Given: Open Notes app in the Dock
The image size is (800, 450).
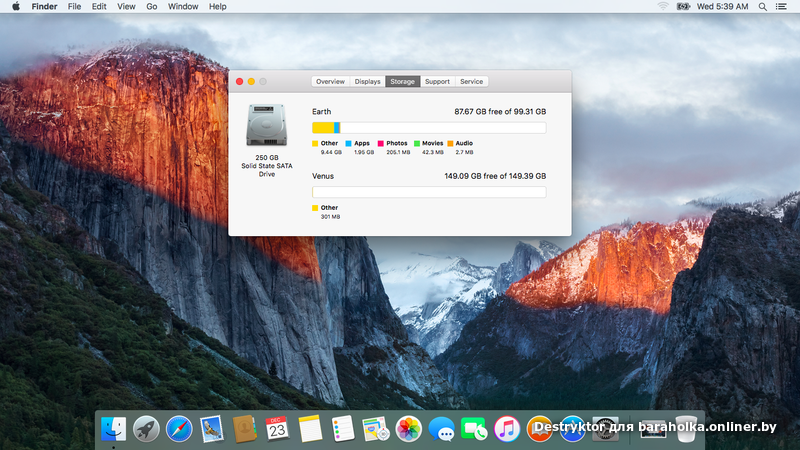Looking at the screenshot, I should 310,429.
